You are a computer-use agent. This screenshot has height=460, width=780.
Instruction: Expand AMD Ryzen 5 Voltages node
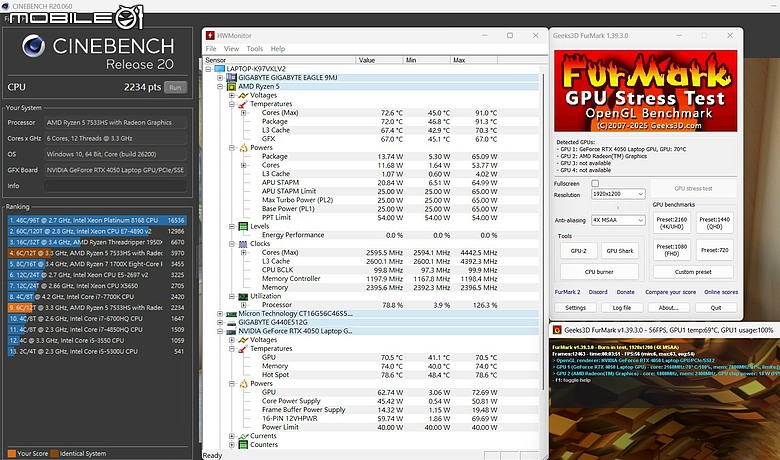[x=231, y=95]
